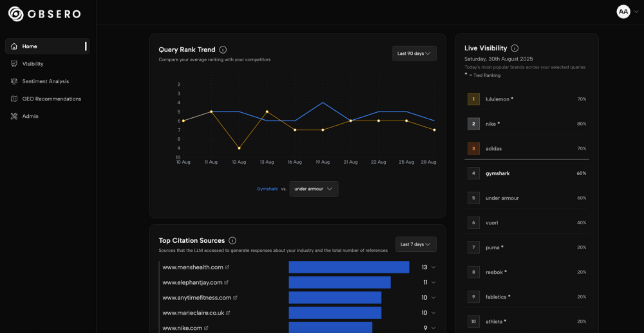The height and width of the screenshot is (333, 644).
Task: Click the Home house icon
Action: [14, 46]
